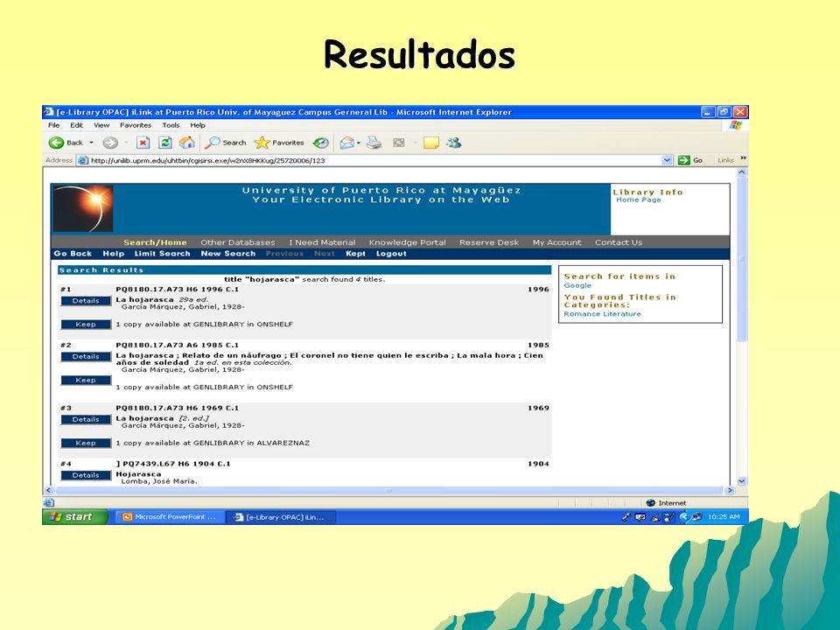Click the IE Back arrow icon

tap(56, 143)
